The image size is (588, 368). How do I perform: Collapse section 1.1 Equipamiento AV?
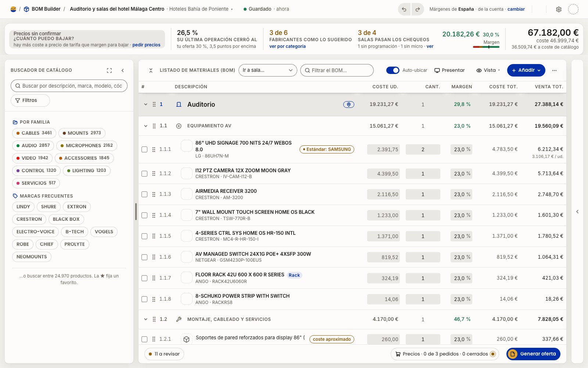pyautogui.click(x=146, y=126)
